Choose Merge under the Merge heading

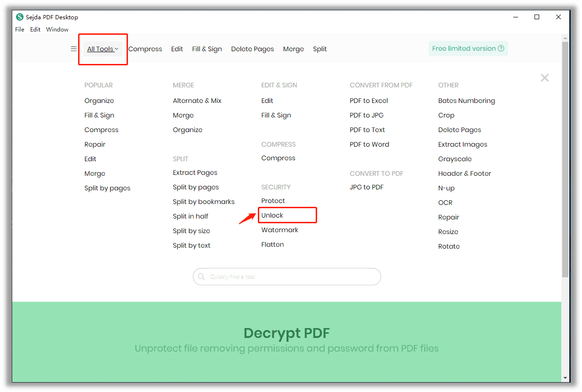coord(183,115)
